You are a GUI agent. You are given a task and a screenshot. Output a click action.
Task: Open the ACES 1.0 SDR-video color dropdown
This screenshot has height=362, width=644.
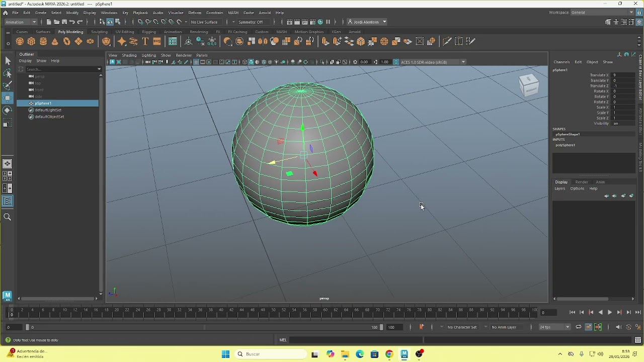pos(433,62)
